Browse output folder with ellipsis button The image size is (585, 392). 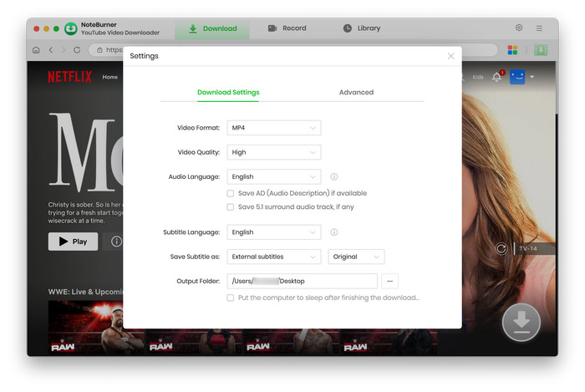point(390,281)
